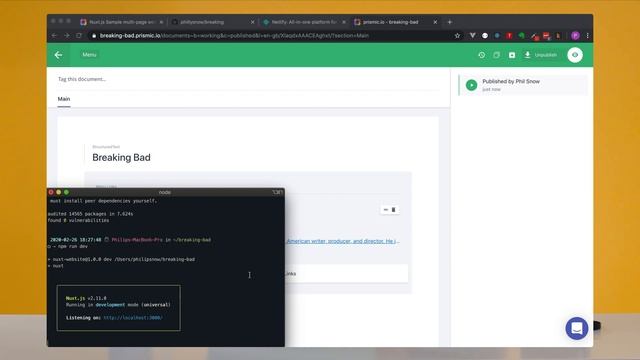Click the green Published by Phil Snow icon

(471, 85)
